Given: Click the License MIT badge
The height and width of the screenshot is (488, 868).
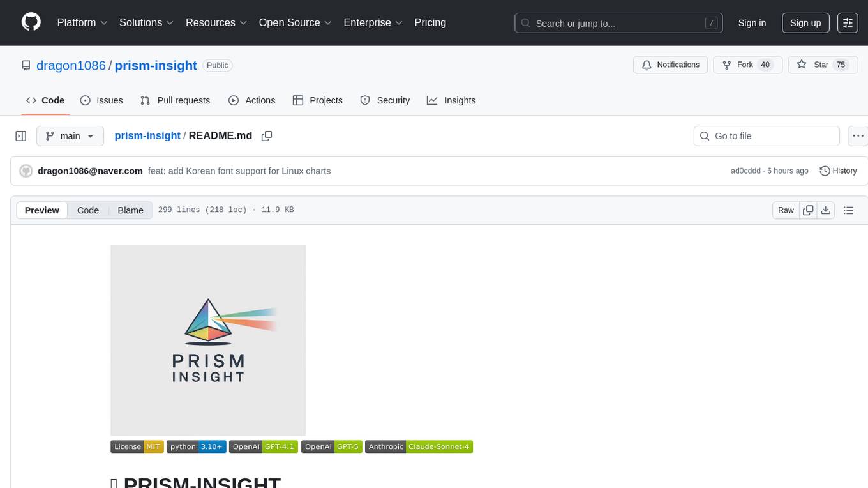Looking at the screenshot, I should [137, 446].
